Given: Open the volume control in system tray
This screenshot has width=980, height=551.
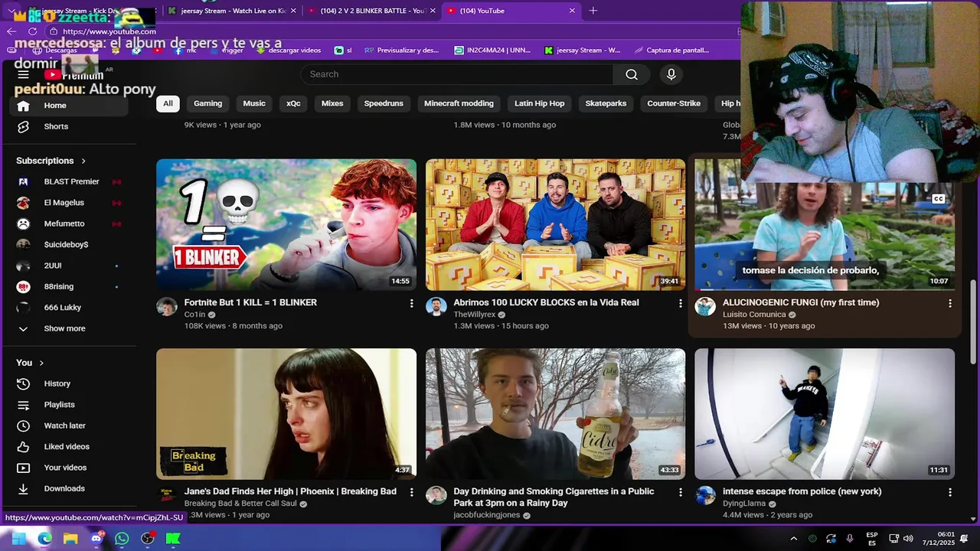Looking at the screenshot, I should (908, 539).
